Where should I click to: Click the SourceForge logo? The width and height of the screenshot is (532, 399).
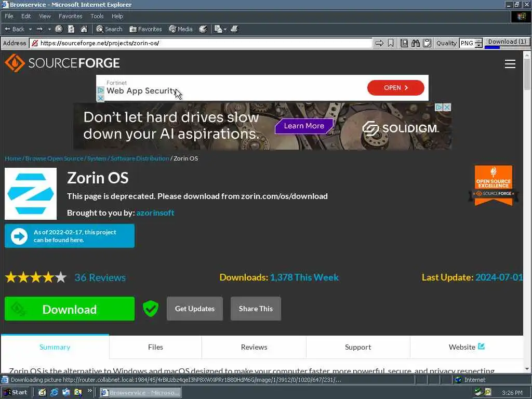62,63
